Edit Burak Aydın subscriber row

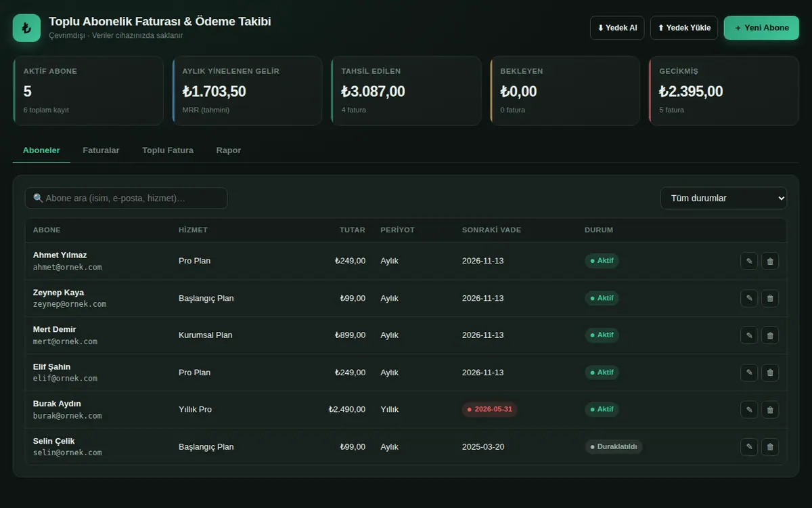click(x=749, y=410)
